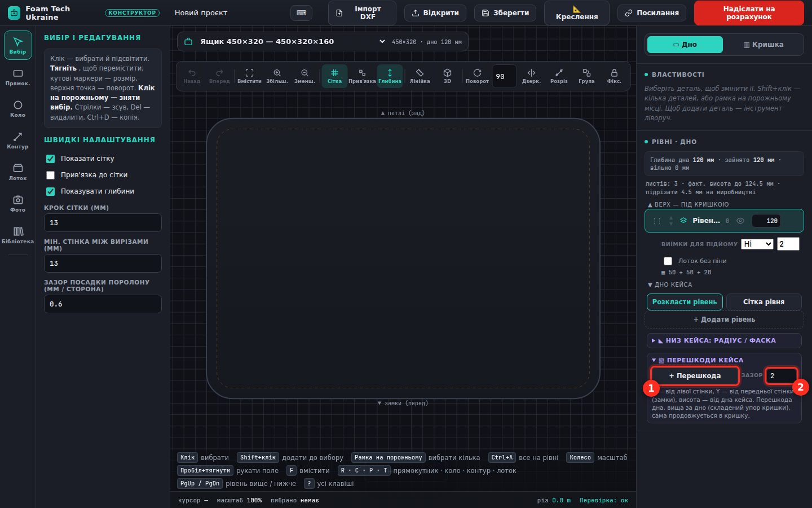Click the Розріз section icon
This screenshot has height=508, width=812.
(x=559, y=76)
